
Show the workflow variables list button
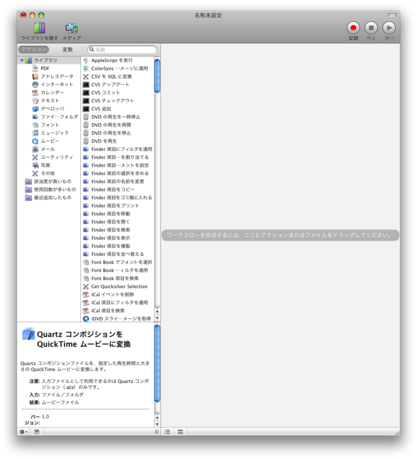pos(180,432)
